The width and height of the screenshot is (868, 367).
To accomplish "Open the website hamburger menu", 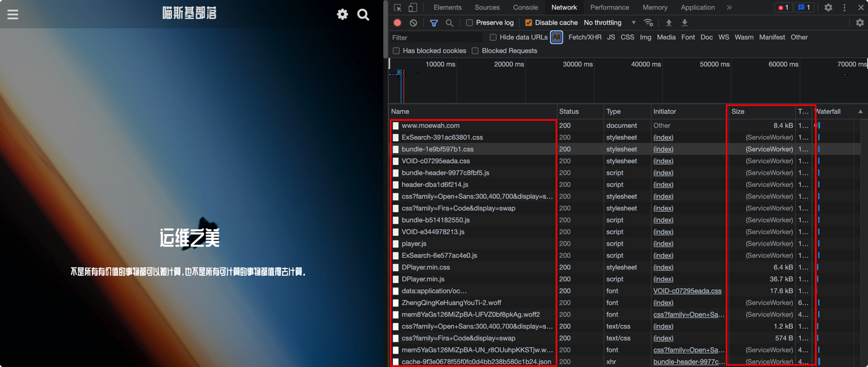I will pyautogui.click(x=13, y=15).
